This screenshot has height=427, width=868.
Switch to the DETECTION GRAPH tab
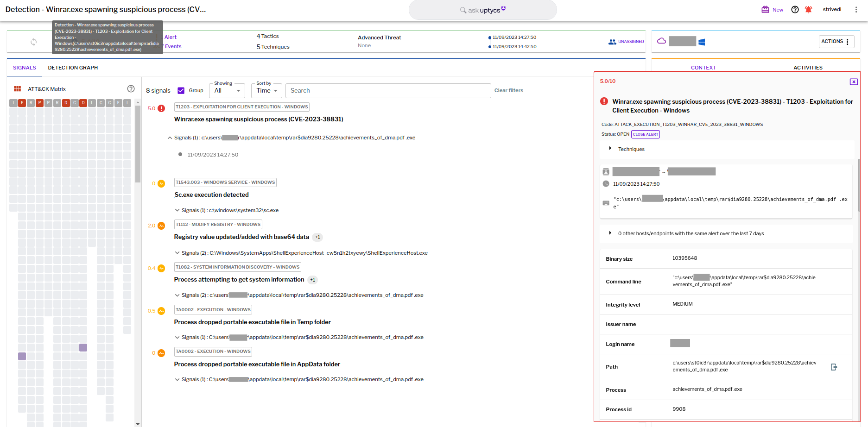[73, 68]
